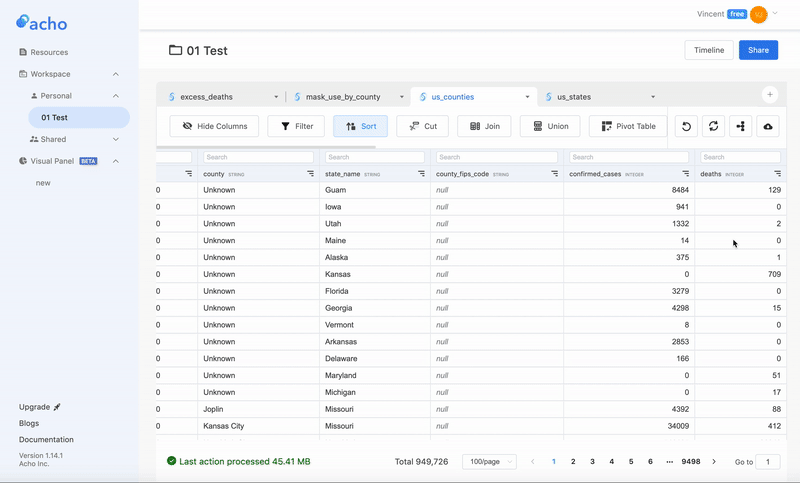Open us_counties tab dropdown arrow
The height and width of the screenshot is (483, 800).
tap(527, 97)
